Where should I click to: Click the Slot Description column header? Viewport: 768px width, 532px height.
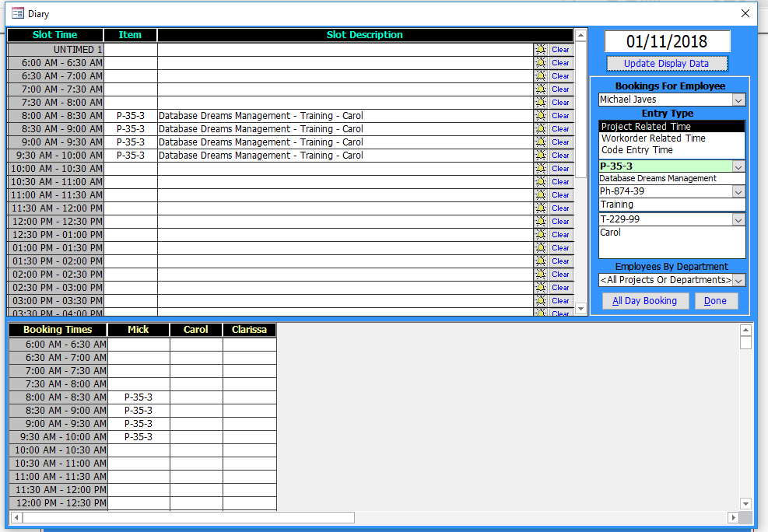point(365,35)
